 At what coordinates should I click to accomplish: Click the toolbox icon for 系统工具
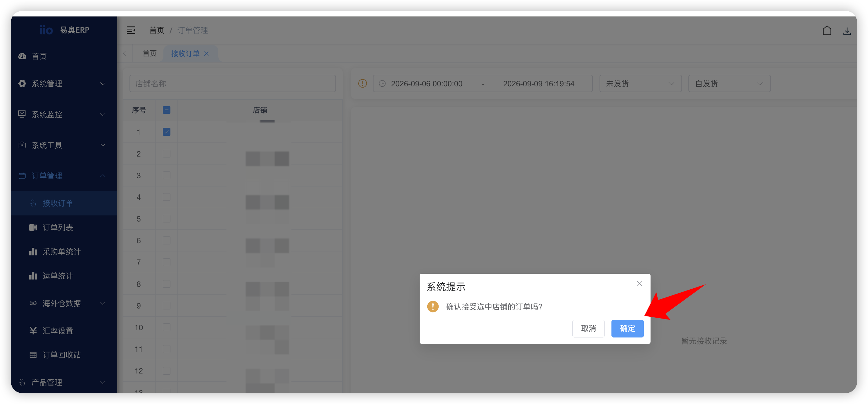(22, 145)
